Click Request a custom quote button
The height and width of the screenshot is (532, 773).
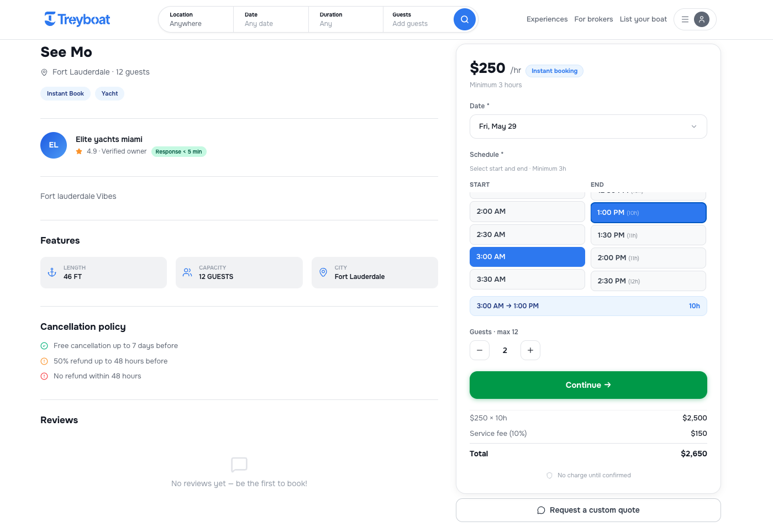(588, 510)
